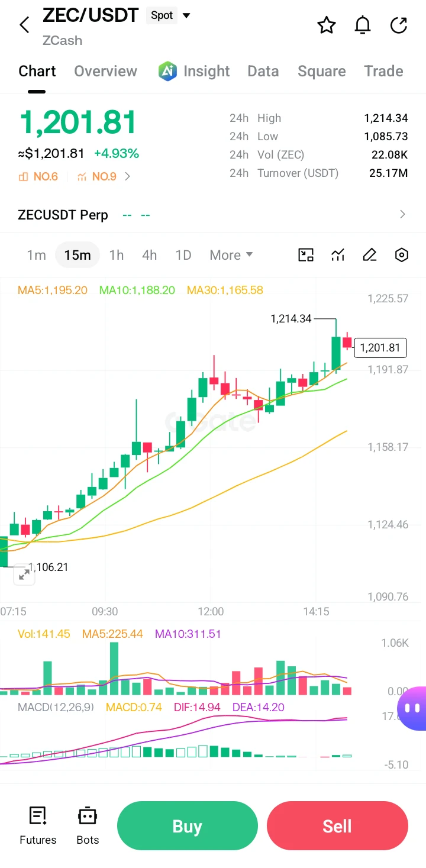This screenshot has height=868, width=426.
Task: Tap the share icon at top right
Action: pos(399,25)
